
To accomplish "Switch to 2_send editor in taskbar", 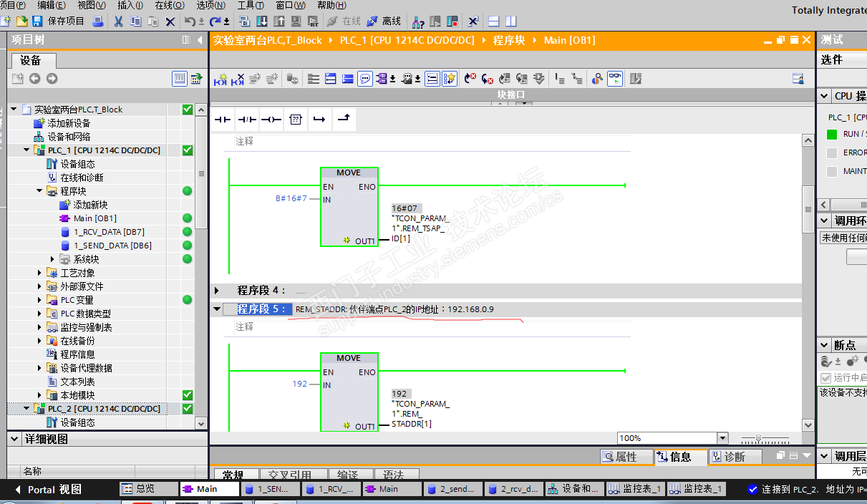I will click(x=453, y=489).
